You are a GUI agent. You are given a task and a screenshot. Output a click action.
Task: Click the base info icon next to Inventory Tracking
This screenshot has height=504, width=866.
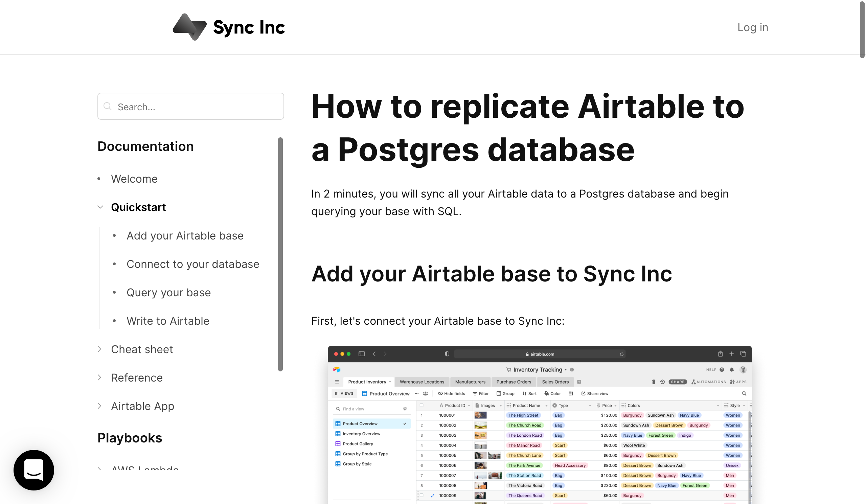pyautogui.click(x=572, y=370)
